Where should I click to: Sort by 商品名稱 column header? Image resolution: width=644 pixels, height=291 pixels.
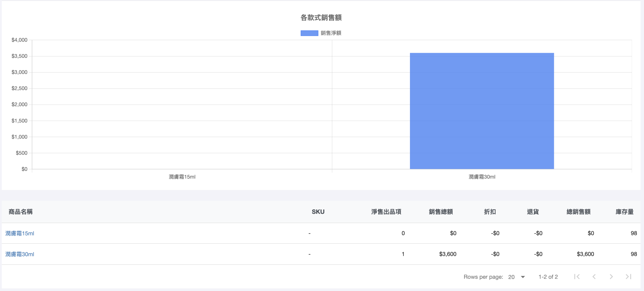pyautogui.click(x=21, y=212)
